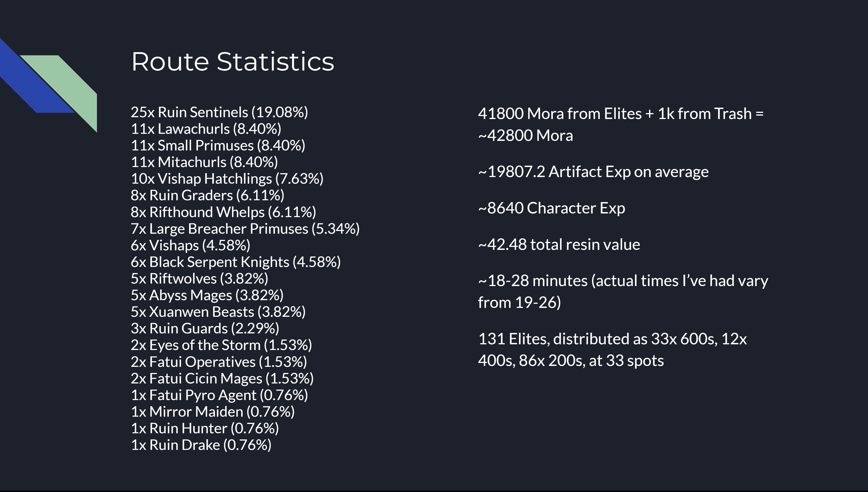Click the Route Statistics slide title
This screenshot has width=868, height=492.
tap(233, 62)
